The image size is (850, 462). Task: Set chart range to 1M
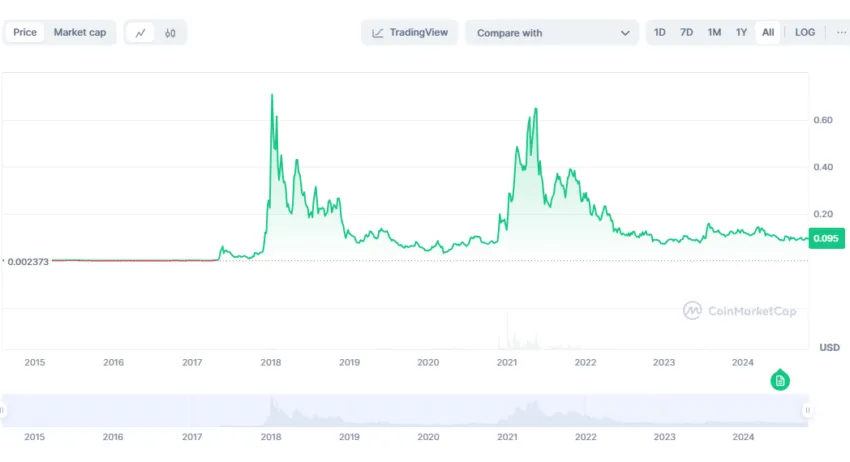pos(714,33)
